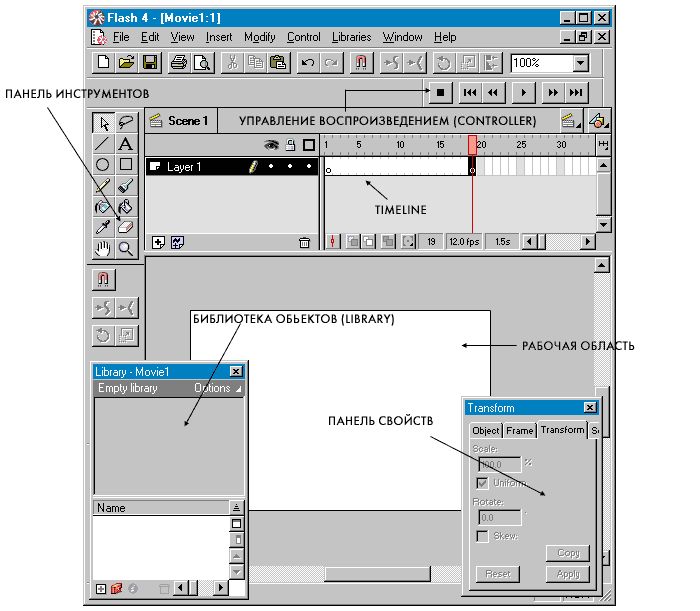The image size is (700, 611).
Task: Click the Apply button
Action: tap(568, 574)
